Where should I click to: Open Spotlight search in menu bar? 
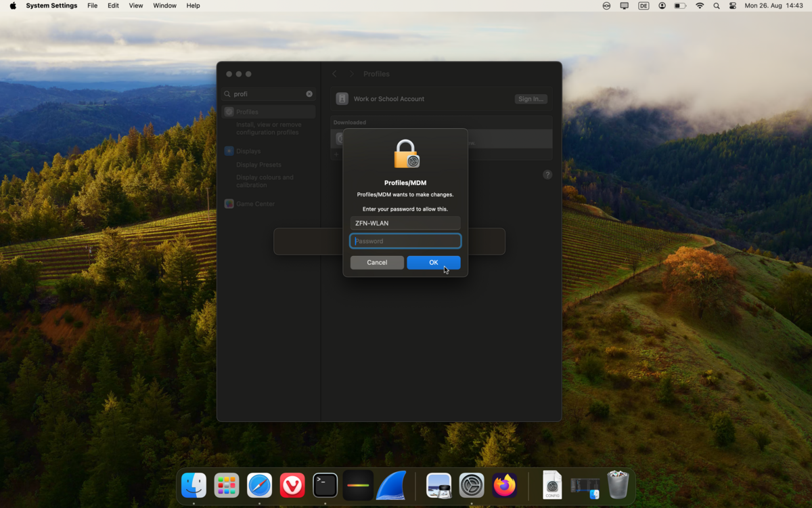717,5
